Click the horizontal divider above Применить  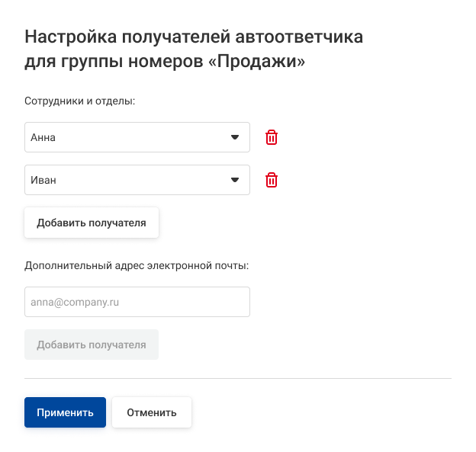[238, 378]
